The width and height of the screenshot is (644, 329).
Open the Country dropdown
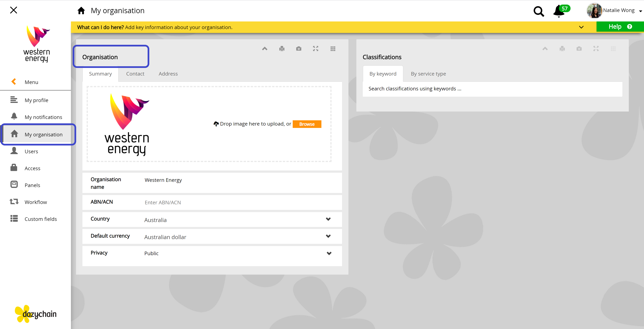click(212, 219)
